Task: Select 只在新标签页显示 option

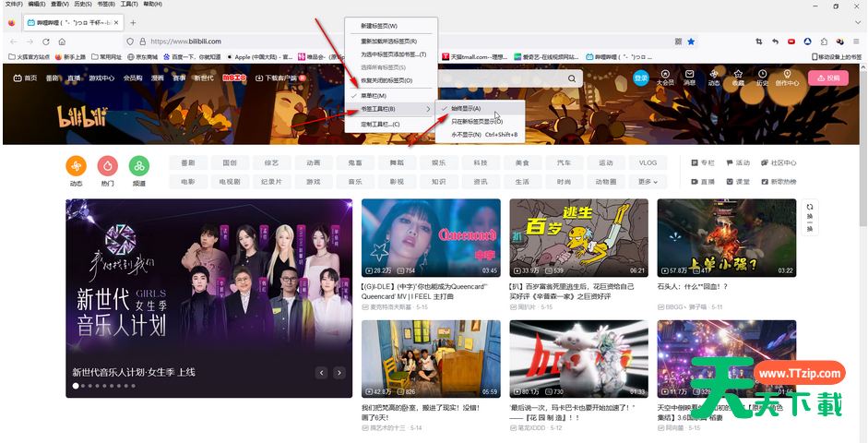Action: click(480, 121)
